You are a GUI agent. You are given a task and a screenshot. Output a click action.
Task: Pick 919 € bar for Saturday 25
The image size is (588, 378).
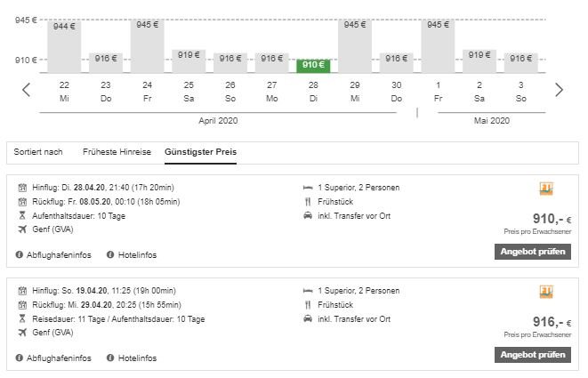click(189, 60)
